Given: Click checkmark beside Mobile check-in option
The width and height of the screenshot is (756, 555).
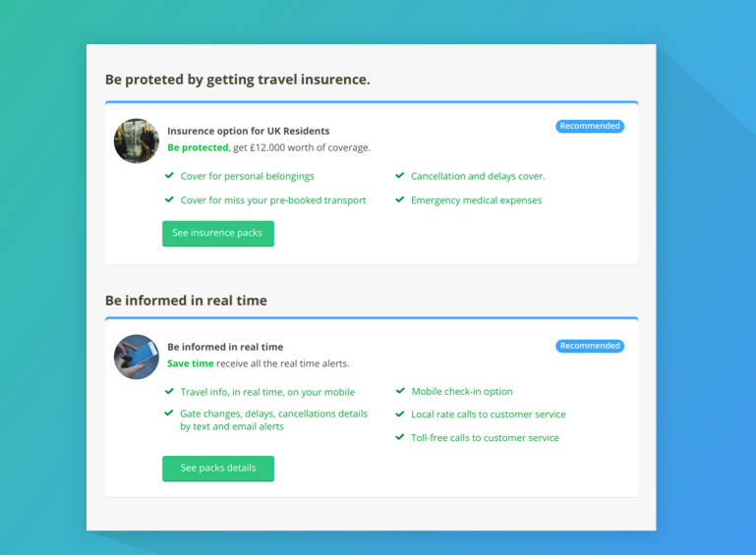Looking at the screenshot, I should point(400,391).
